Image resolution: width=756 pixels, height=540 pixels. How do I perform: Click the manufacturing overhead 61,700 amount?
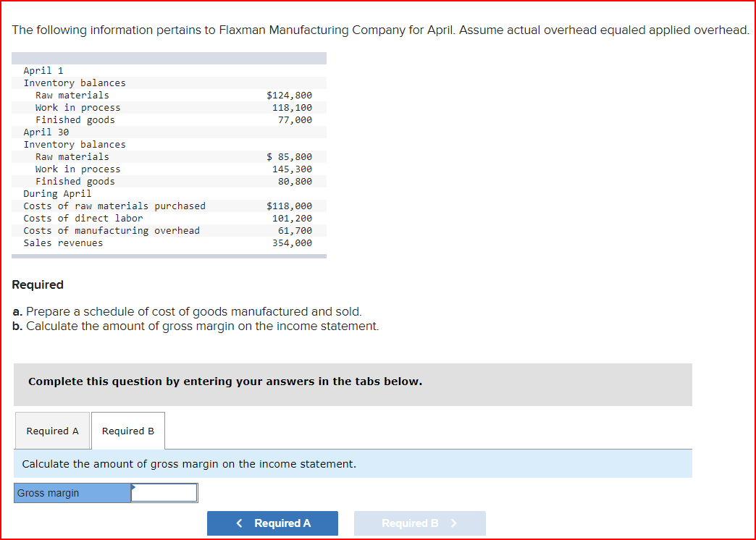pyautogui.click(x=295, y=230)
